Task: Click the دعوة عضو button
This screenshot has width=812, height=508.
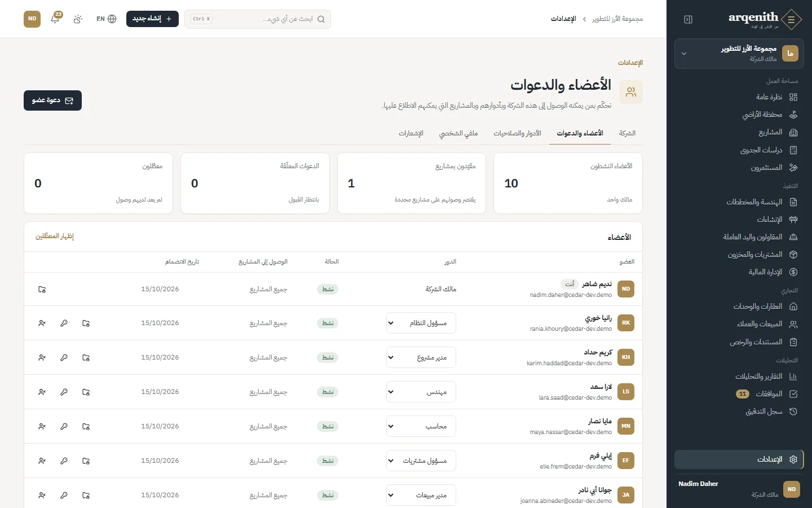Action: coord(52,100)
